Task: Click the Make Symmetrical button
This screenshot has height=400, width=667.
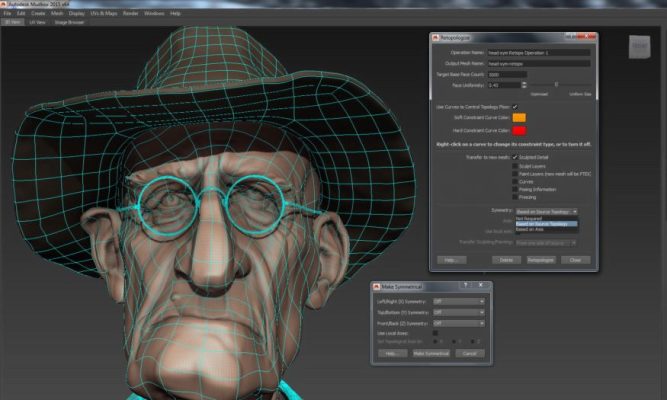Action: tap(431, 353)
